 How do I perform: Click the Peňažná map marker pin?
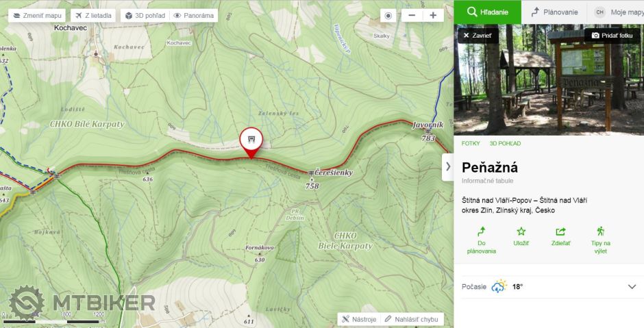[x=251, y=140]
